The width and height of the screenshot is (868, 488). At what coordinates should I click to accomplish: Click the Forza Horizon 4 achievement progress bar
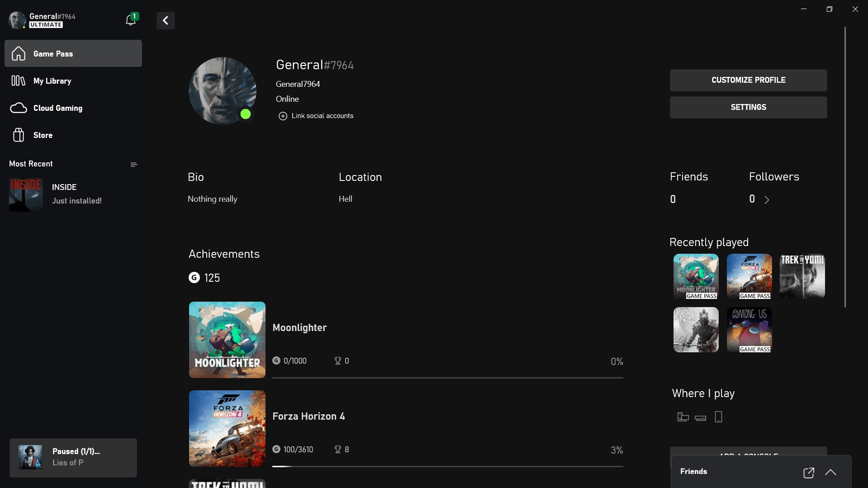click(447, 466)
